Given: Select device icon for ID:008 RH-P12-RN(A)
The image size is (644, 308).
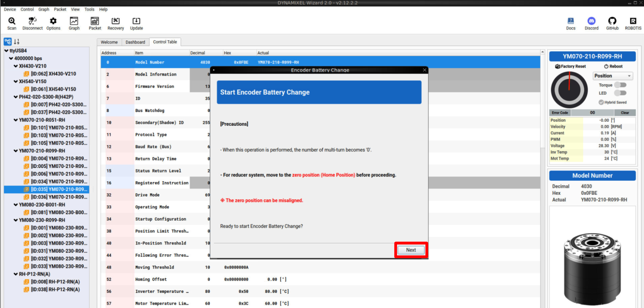Looking at the screenshot, I should coord(26,282).
